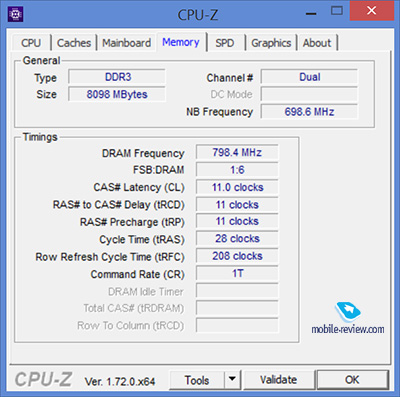
Task: Open the CPU tab
Action: pos(31,43)
